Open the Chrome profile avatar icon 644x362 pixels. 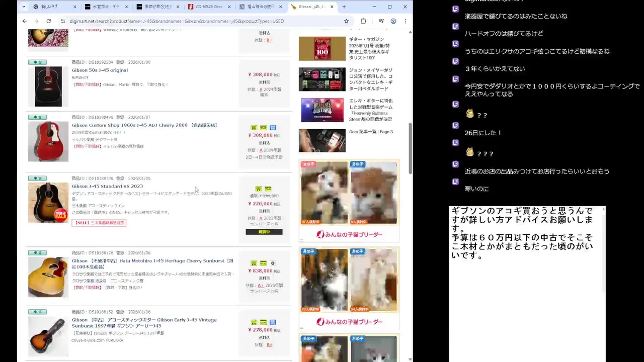pos(393,21)
